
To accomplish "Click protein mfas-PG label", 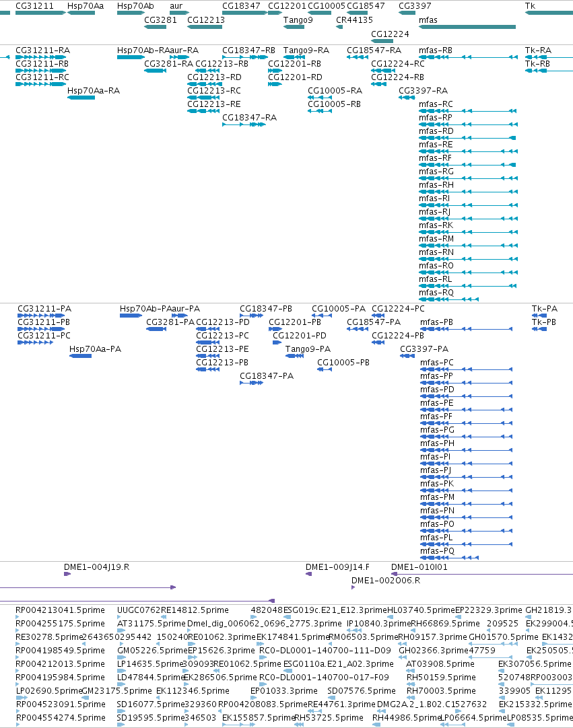I will [437, 430].
